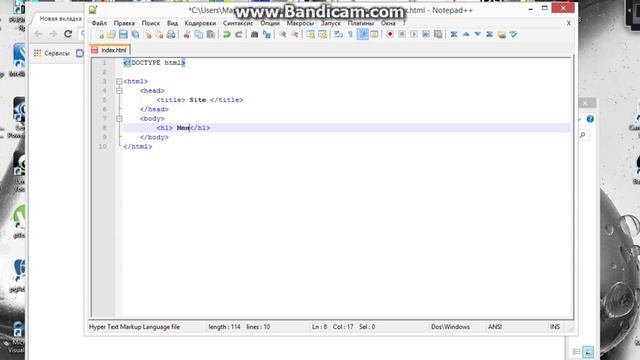Open the Плагины menu
640x360 pixels.
point(360,23)
